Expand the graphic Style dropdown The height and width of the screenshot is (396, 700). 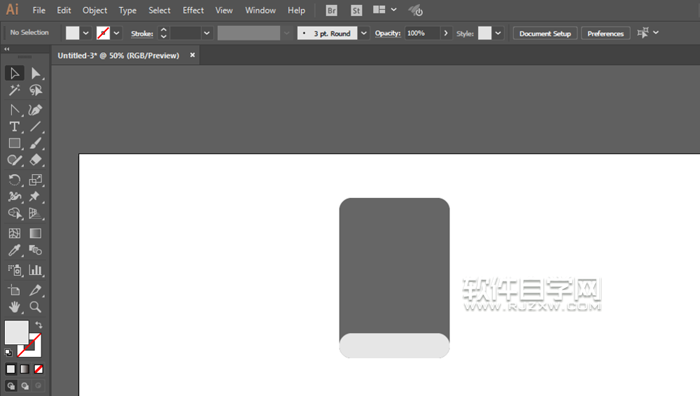click(x=498, y=33)
